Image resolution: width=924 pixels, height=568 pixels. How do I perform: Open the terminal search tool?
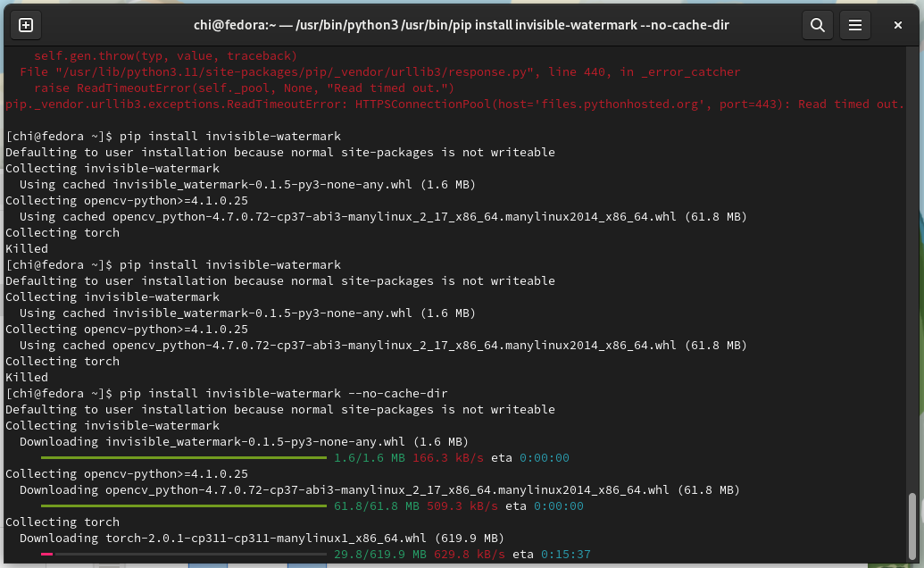[818, 25]
